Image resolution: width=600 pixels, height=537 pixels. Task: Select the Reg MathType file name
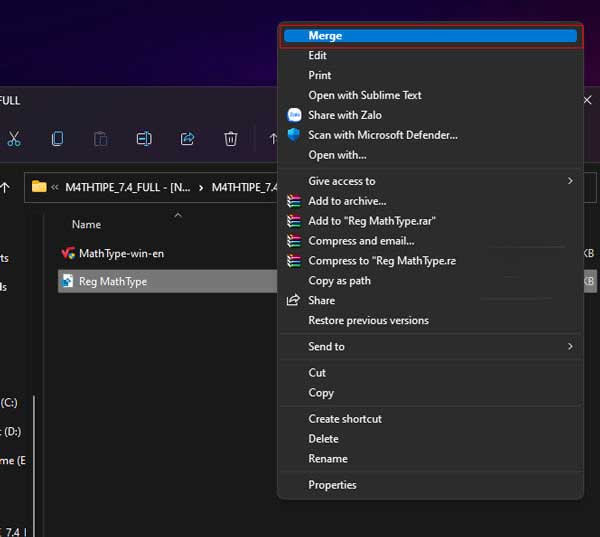pyautogui.click(x=113, y=281)
